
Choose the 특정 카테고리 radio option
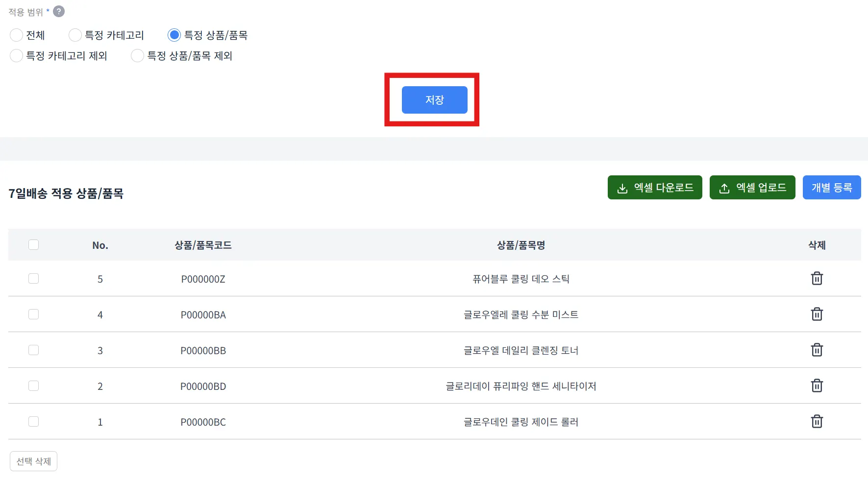[75, 35]
